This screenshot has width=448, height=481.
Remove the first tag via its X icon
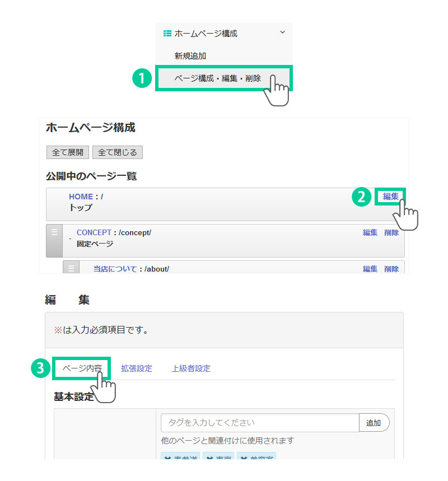(167, 459)
